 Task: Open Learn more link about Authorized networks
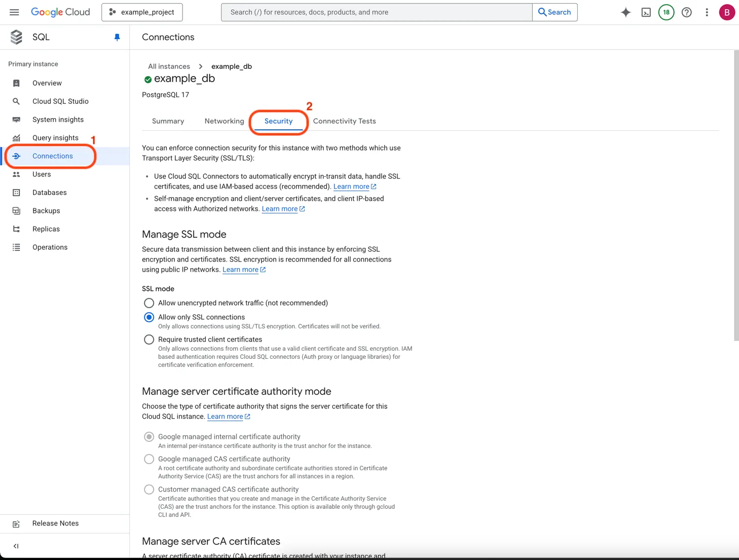(x=283, y=209)
